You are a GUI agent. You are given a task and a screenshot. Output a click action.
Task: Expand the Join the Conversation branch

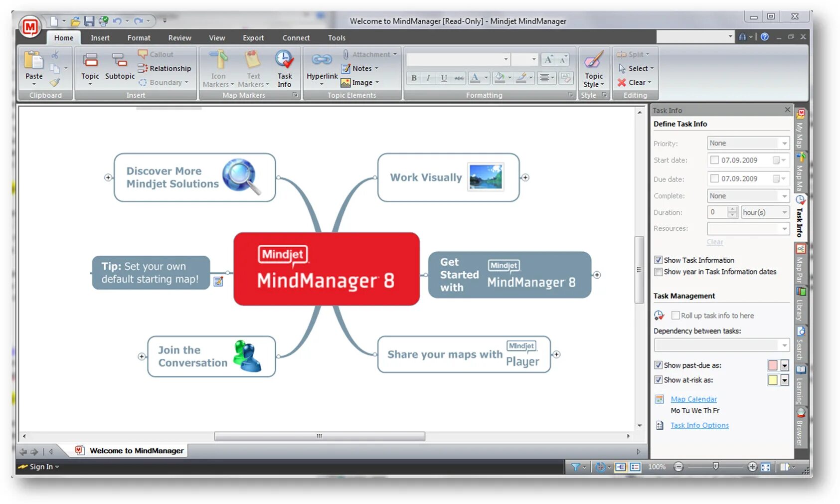(142, 356)
